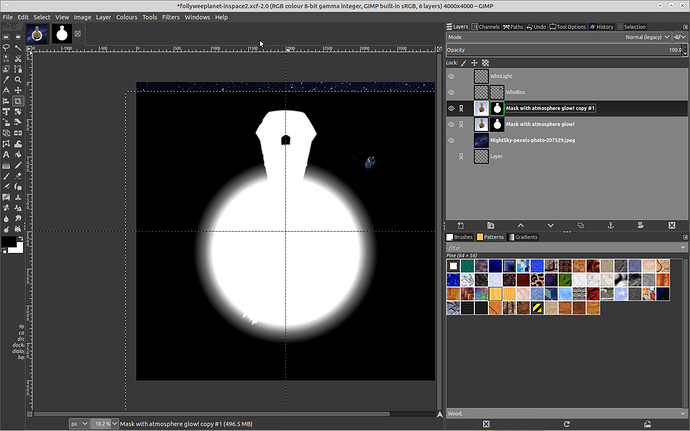The width and height of the screenshot is (690, 431).
Task: Select the Fuzzy Select wand tool
Action: pos(18,48)
